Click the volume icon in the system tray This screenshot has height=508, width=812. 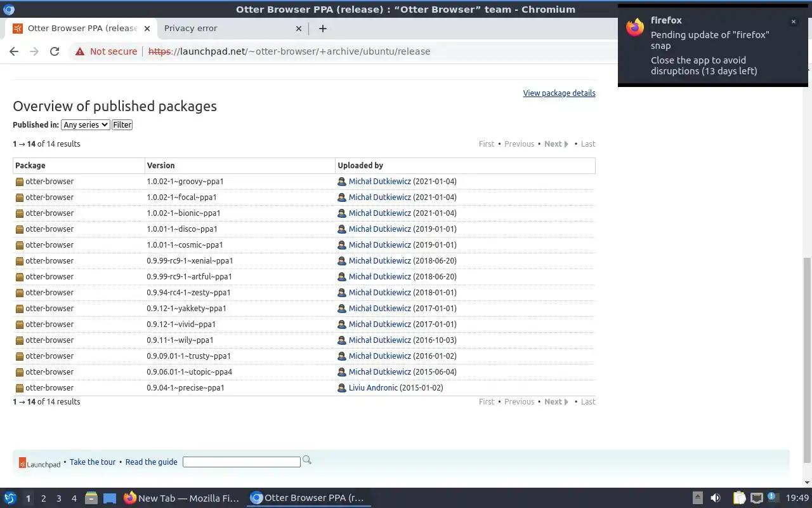pyautogui.click(x=716, y=498)
